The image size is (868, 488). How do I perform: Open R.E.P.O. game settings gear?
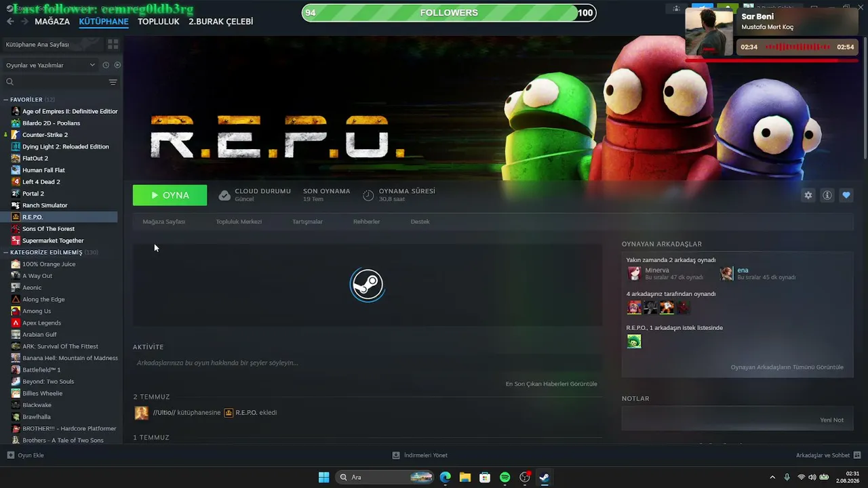[x=808, y=195]
